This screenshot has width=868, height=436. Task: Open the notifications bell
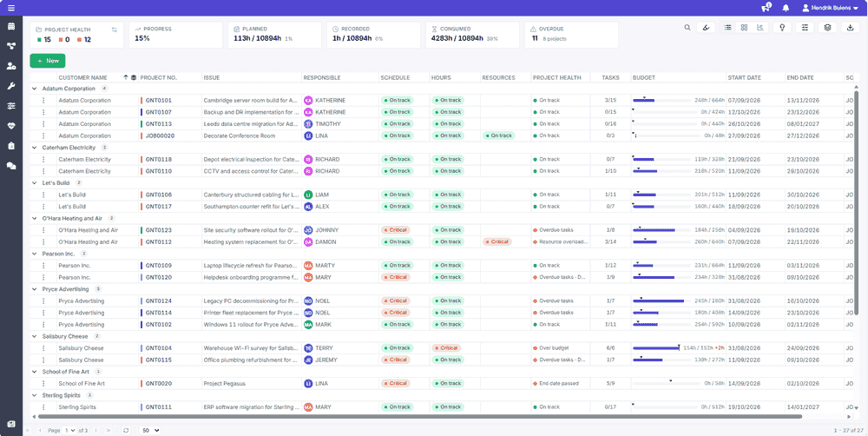pyautogui.click(x=786, y=8)
